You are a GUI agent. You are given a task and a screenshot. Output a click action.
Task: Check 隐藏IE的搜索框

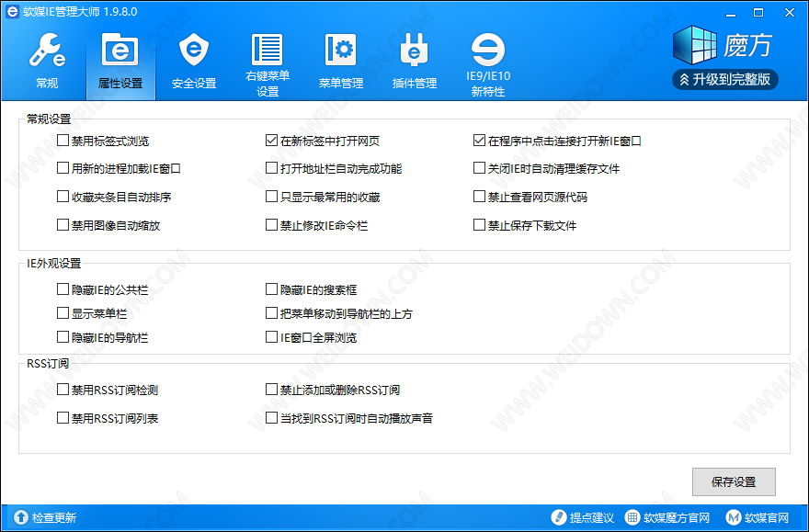(x=271, y=289)
